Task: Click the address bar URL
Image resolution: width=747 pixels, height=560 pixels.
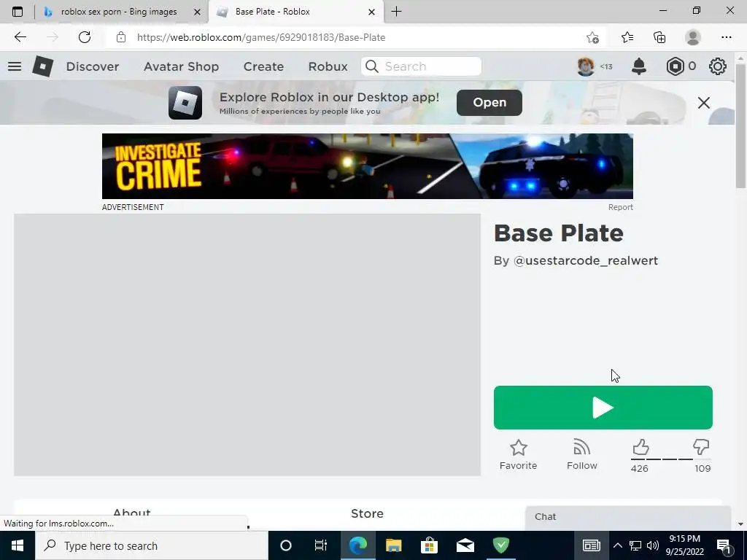Action: click(x=261, y=37)
